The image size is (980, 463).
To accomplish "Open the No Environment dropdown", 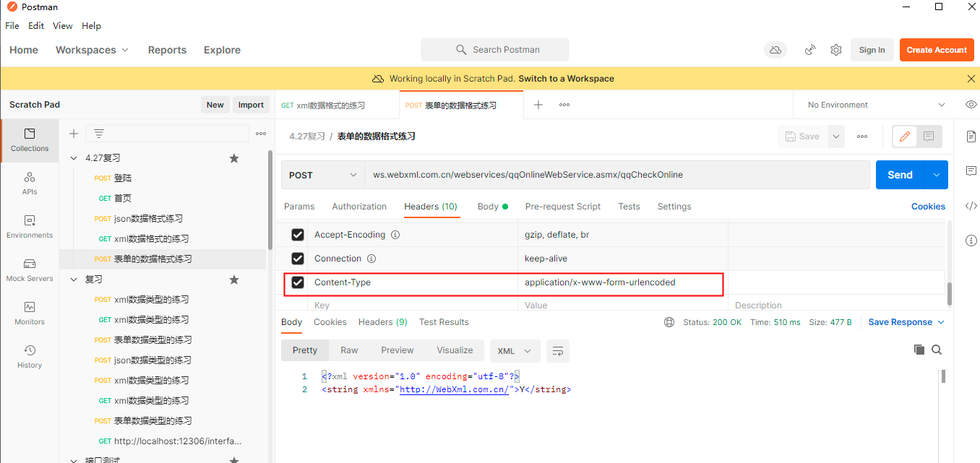I will click(x=876, y=105).
